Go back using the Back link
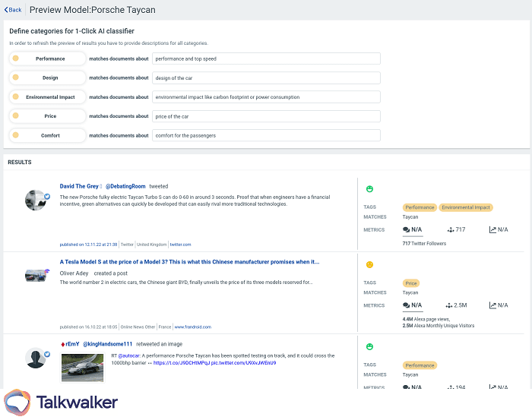The height and width of the screenshot is (420, 532). [13, 10]
